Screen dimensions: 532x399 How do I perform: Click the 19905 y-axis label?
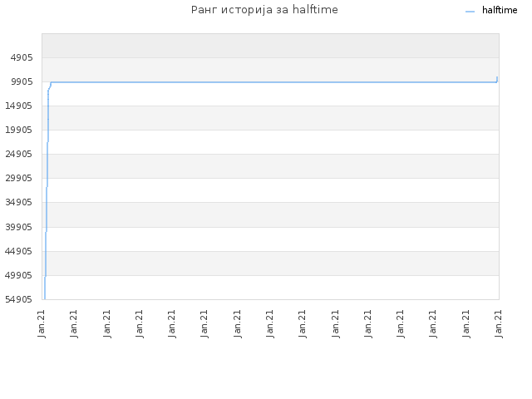click(x=18, y=130)
